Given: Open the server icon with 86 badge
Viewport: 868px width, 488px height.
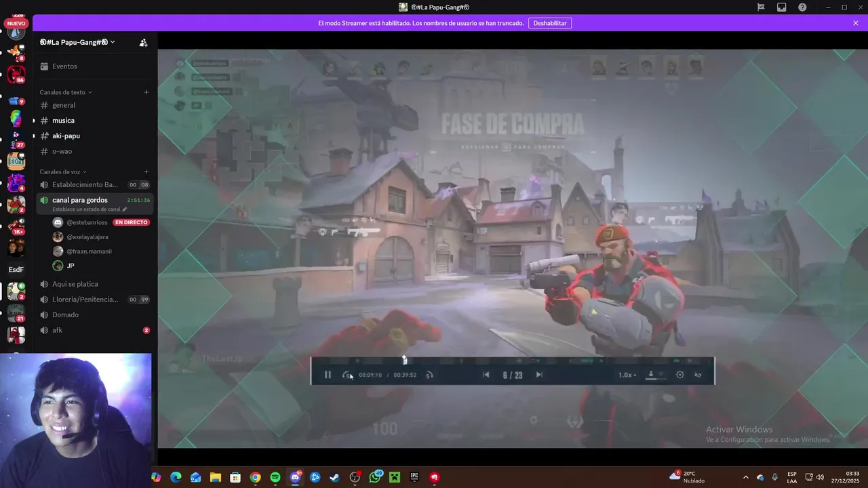Looking at the screenshot, I should click(16, 74).
